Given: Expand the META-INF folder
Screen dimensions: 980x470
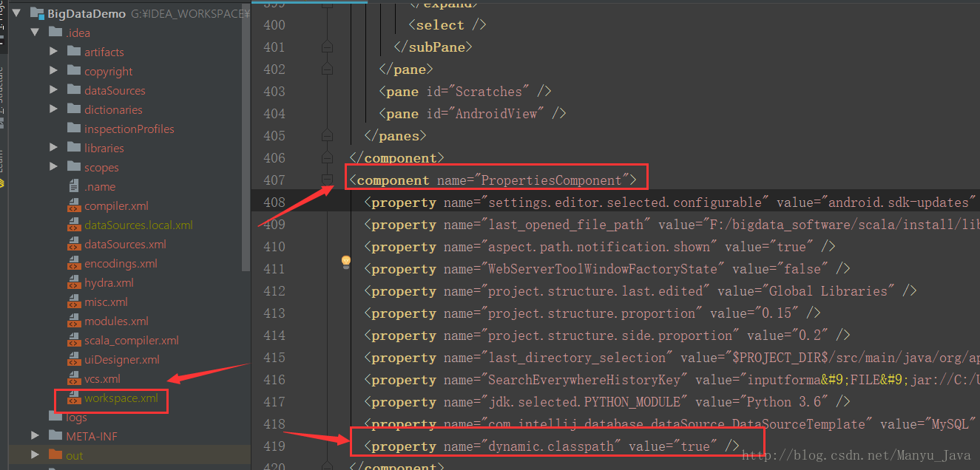Looking at the screenshot, I should click(35, 436).
